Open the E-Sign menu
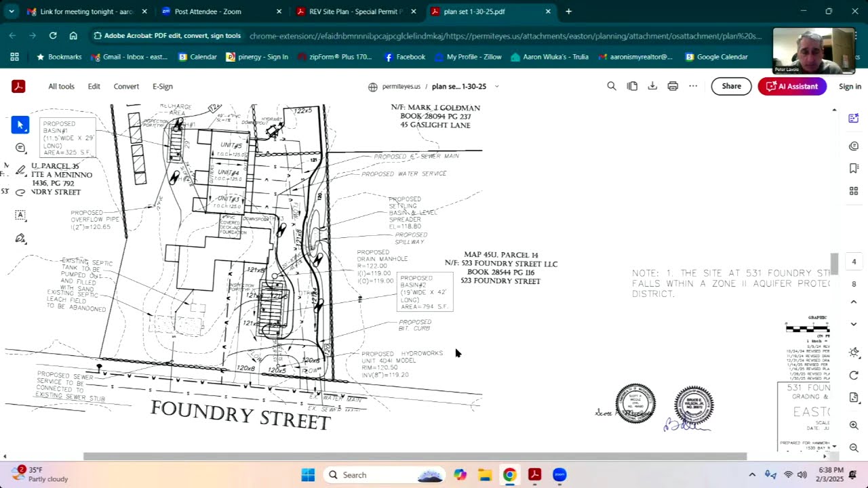Screen dimensions: 868x488 click(x=163, y=86)
